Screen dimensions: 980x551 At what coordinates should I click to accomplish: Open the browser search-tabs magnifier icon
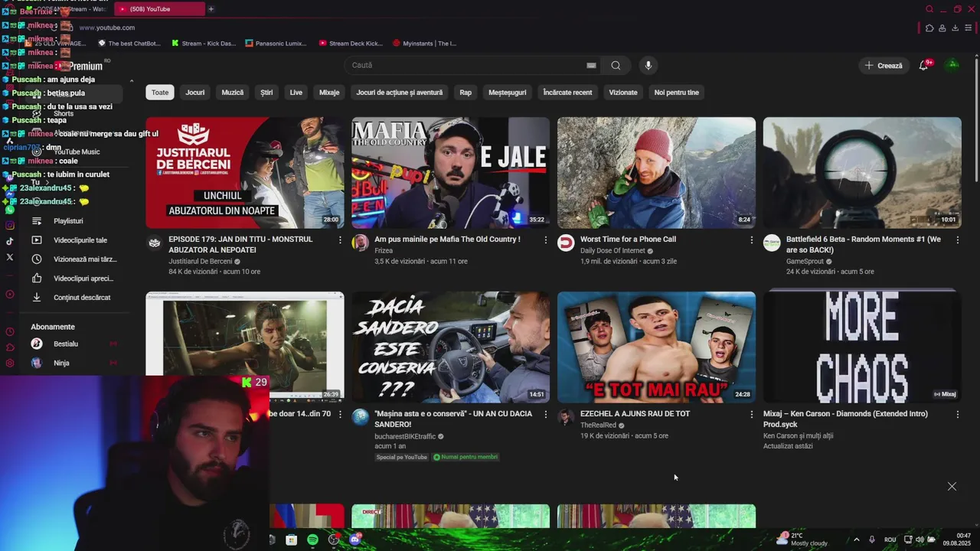tap(929, 9)
